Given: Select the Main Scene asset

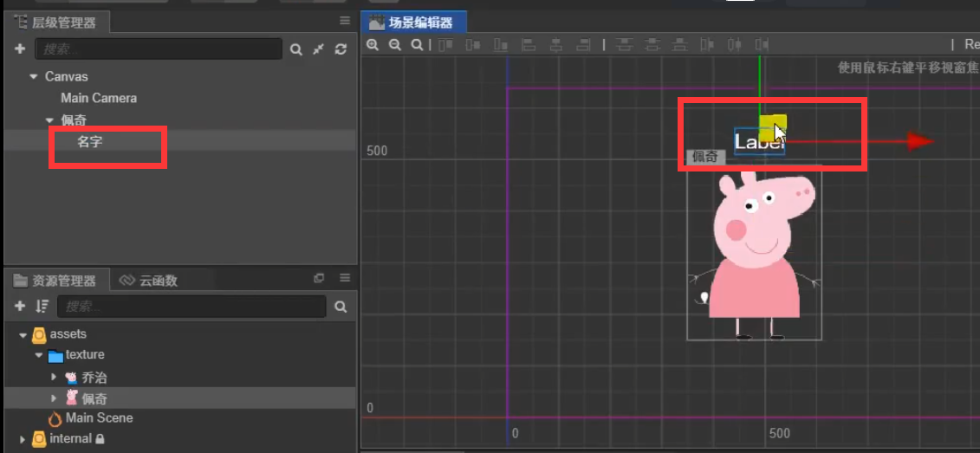Looking at the screenshot, I should pos(99,417).
